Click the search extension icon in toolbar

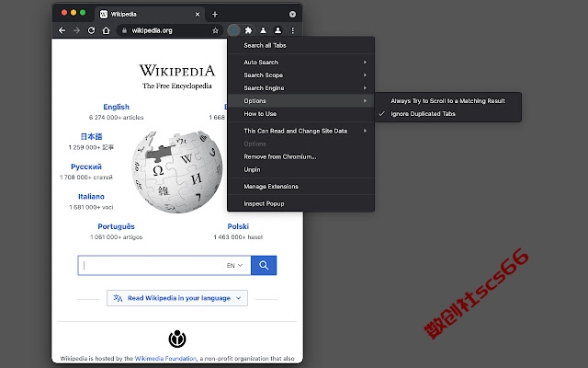[x=233, y=30]
